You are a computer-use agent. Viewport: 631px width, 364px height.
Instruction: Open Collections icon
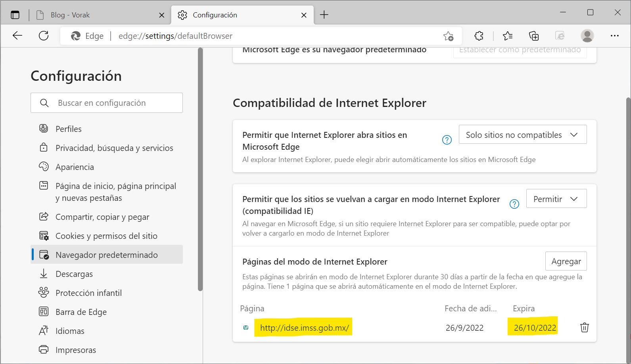coord(534,36)
